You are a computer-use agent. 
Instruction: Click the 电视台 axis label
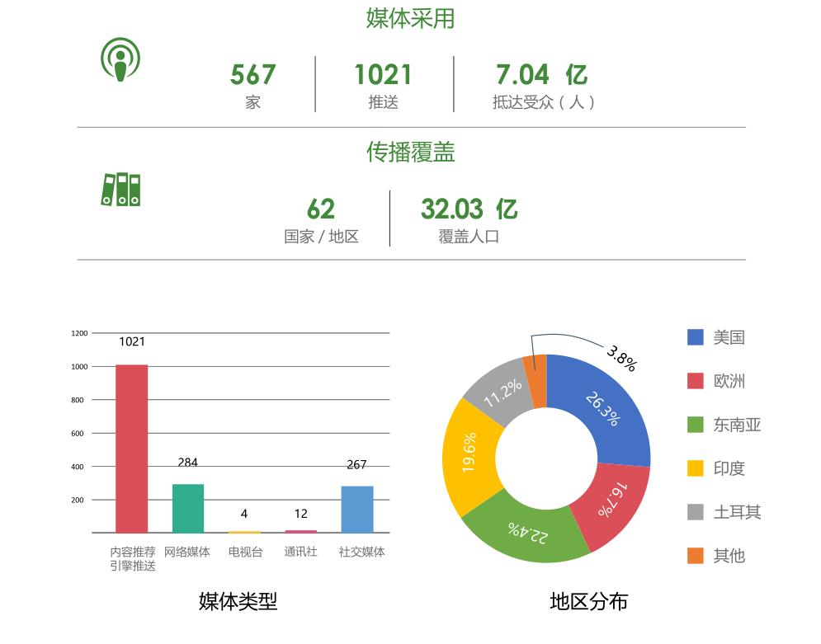click(245, 552)
